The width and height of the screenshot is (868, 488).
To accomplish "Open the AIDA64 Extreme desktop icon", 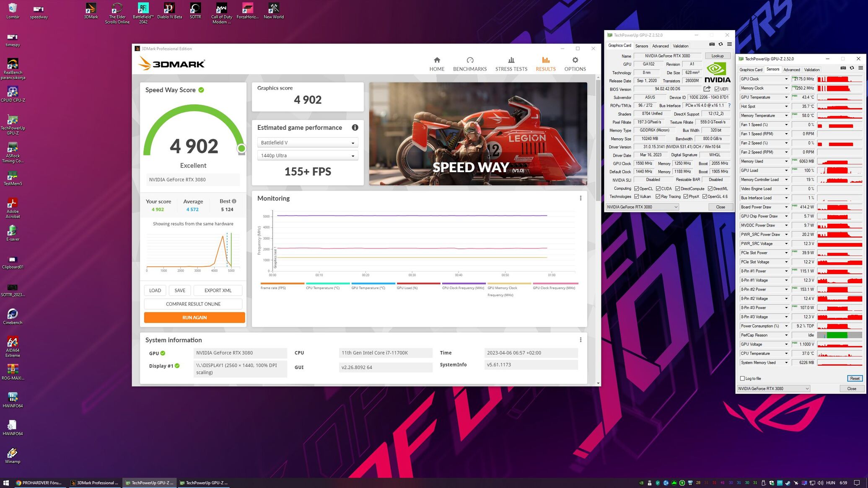I will click(x=13, y=346).
